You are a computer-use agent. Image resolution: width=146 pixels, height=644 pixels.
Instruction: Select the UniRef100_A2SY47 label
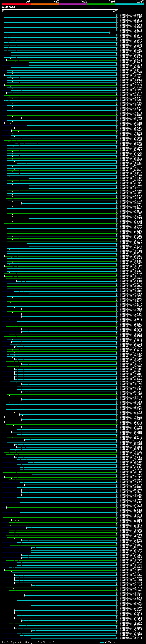[131, 40]
